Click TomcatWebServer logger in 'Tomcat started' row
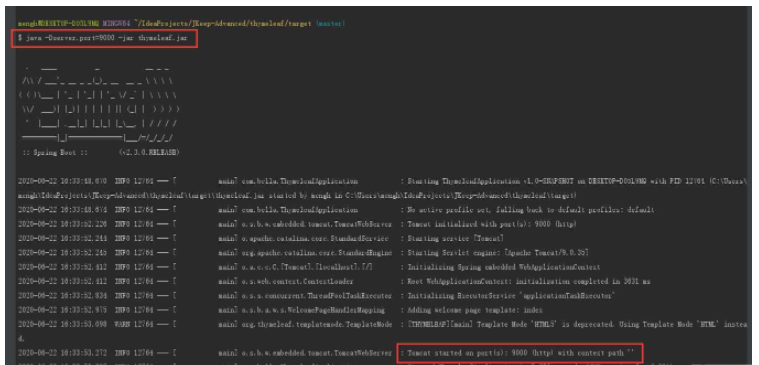Screen dimensions: 759x365 [317, 353]
